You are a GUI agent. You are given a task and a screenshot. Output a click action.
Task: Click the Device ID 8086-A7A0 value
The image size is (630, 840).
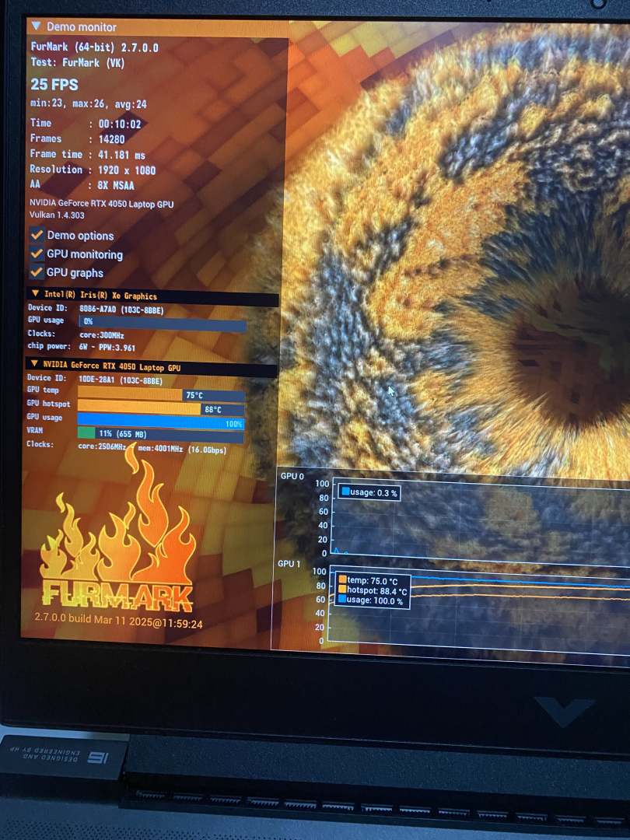pos(121,310)
